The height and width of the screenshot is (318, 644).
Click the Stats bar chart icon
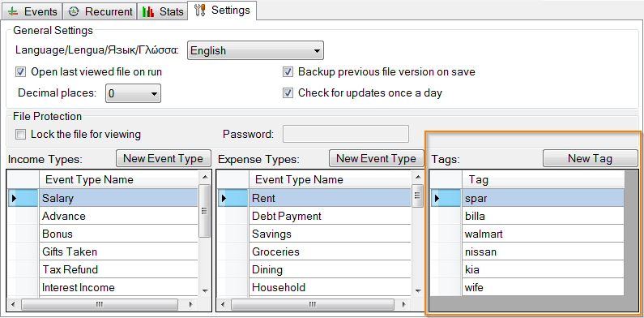[x=148, y=11]
